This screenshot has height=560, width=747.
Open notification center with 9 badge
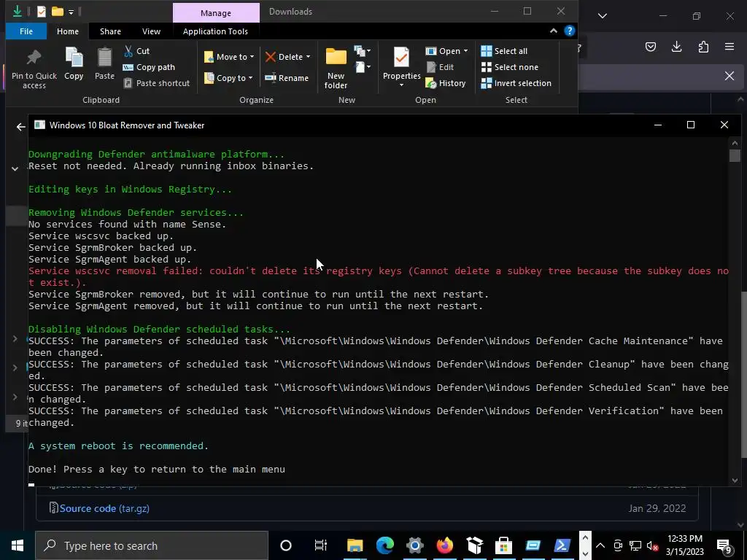coord(724,545)
